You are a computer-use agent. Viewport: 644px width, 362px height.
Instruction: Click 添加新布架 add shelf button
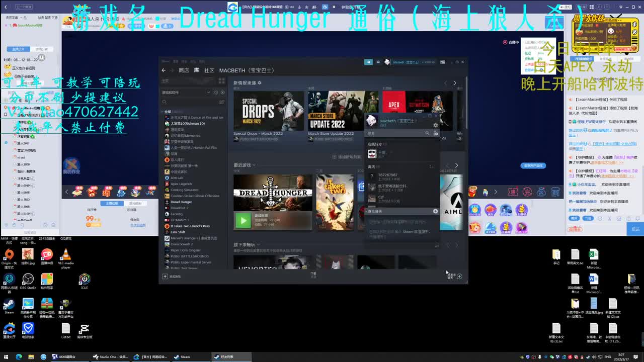[x=347, y=157]
